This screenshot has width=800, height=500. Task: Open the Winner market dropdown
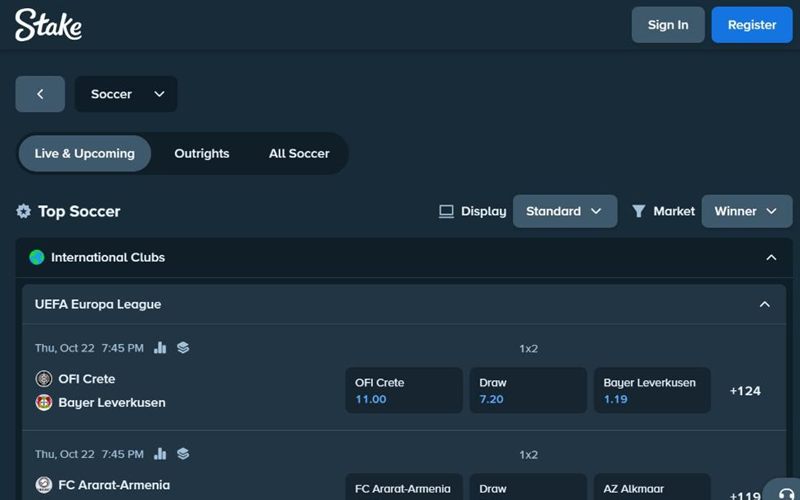tap(747, 211)
